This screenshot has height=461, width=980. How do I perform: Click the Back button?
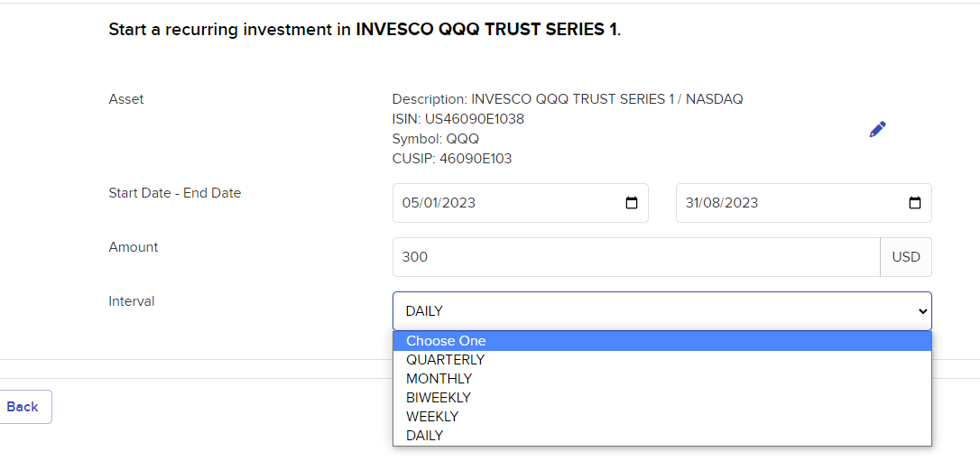(x=23, y=407)
